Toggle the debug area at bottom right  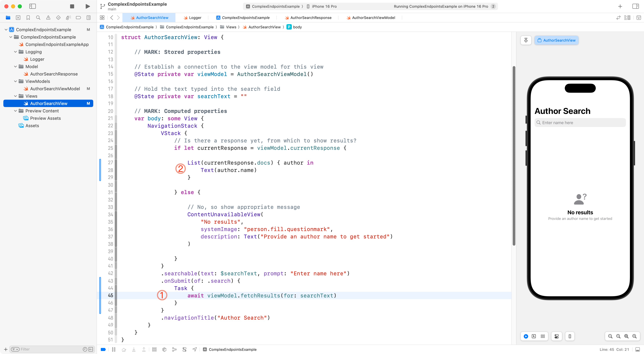pos(638,349)
